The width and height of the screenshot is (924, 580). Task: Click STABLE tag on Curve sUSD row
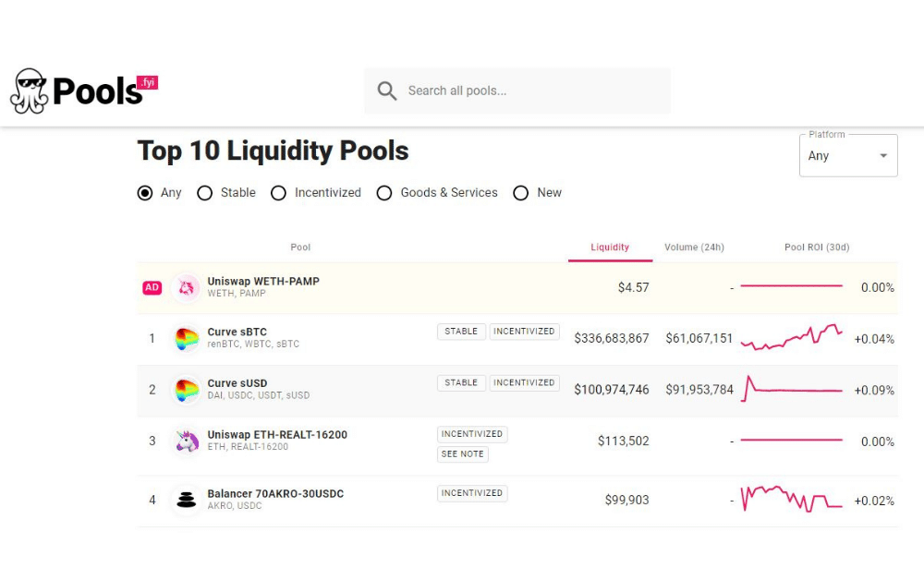(x=461, y=382)
